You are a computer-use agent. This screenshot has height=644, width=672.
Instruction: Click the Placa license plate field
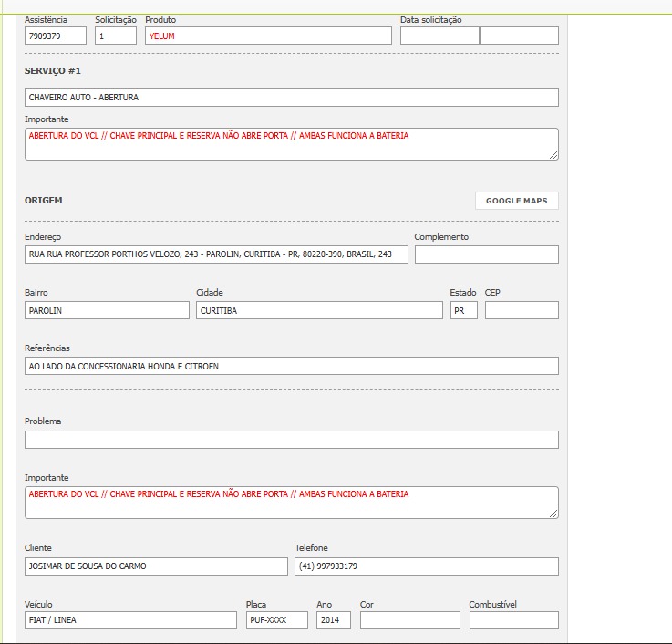click(x=277, y=620)
